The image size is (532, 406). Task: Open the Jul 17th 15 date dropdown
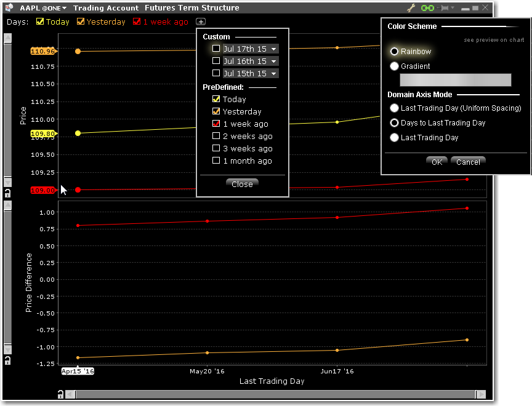pos(273,49)
